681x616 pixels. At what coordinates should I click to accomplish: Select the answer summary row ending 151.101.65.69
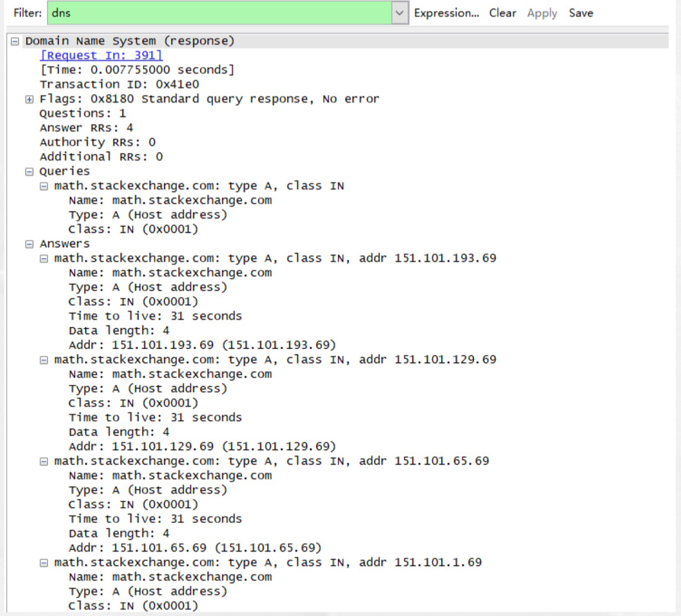pos(272,461)
